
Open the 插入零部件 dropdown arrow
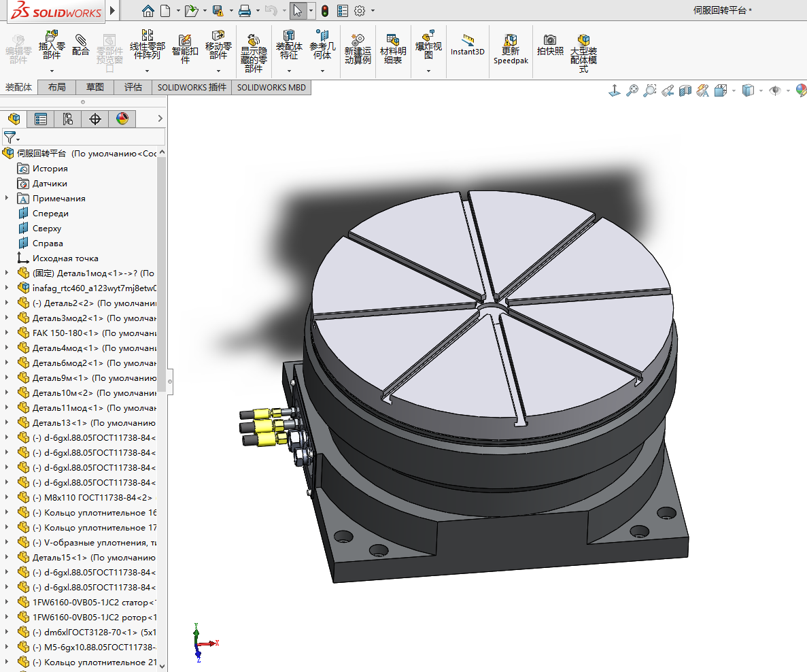click(x=52, y=71)
